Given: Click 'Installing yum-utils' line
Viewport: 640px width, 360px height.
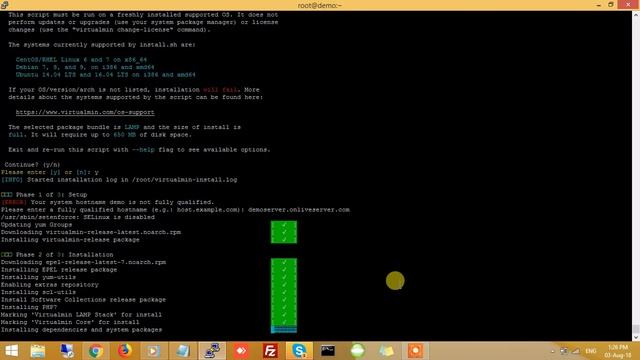Looking at the screenshot, I should tap(38, 277).
